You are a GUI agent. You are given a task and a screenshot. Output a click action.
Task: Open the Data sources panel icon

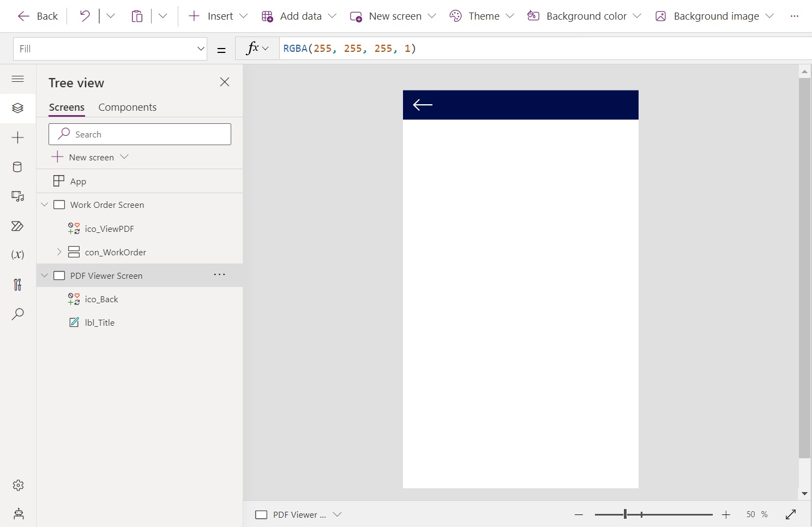click(x=17, y=167)
